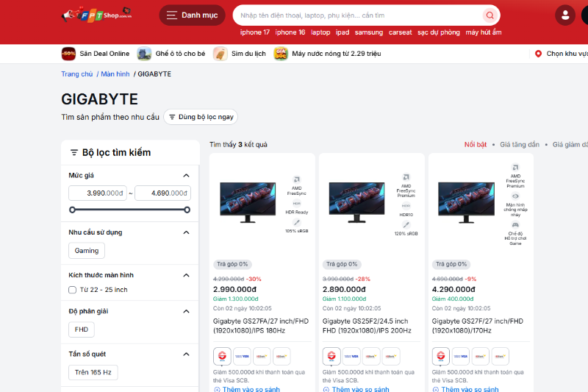
Task: Go to Màn hình breadcrumb
Action: pyautogui.click(x=115, y=74)
